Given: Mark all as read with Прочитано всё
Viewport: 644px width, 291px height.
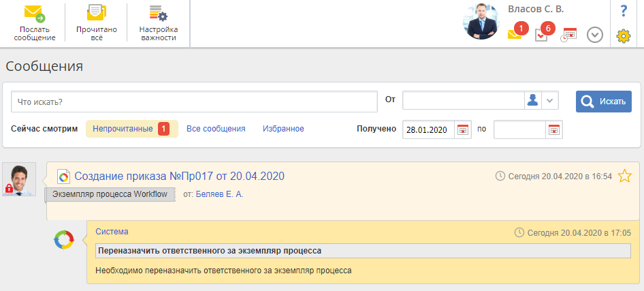Looking at the screenshot, I should [x=97, y=23].
